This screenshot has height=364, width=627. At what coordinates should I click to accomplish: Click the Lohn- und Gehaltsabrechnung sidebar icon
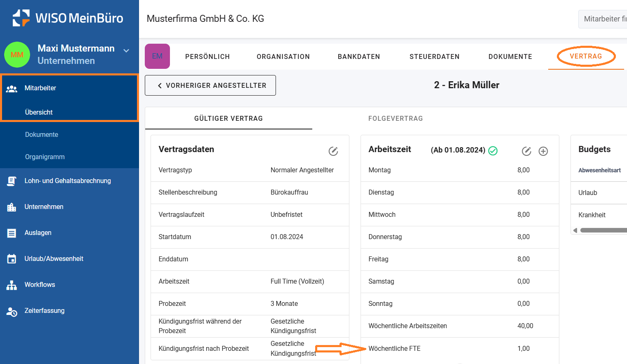(12, 181)
